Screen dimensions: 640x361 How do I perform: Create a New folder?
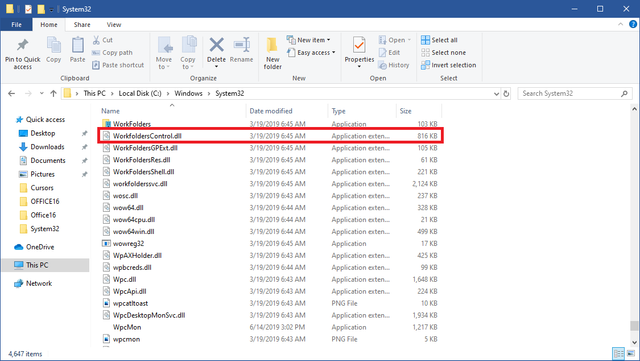[x=272, y=53]
